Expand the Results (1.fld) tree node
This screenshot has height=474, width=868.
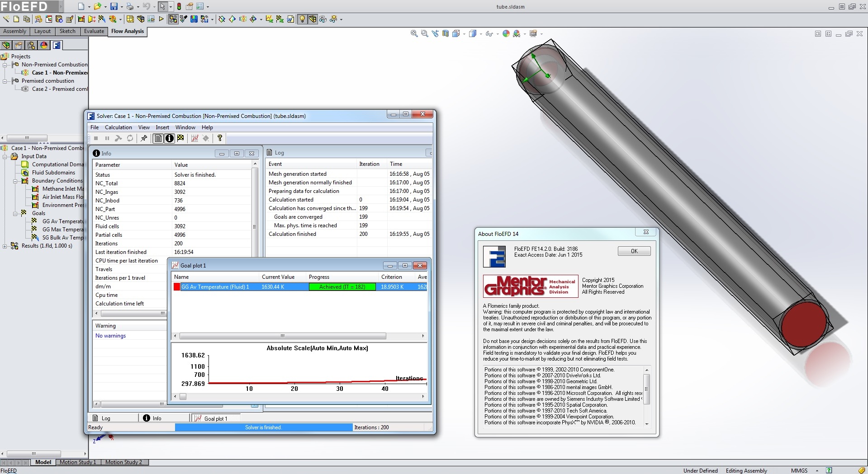click(x=5, y=246)
